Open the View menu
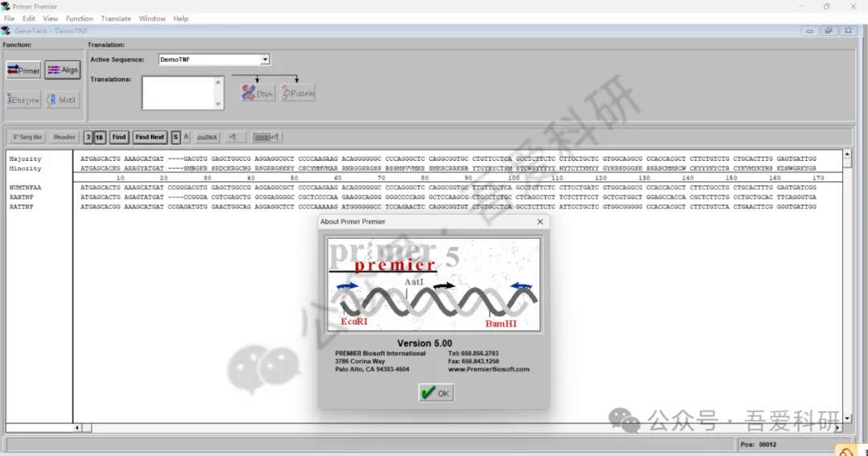Screen dimensions: 868x456 coord(51,18)
